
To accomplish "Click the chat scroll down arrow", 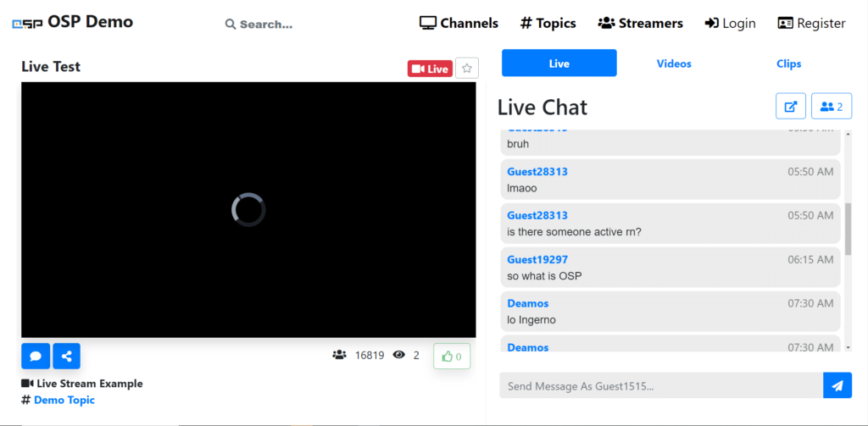I will coord(848,347).
